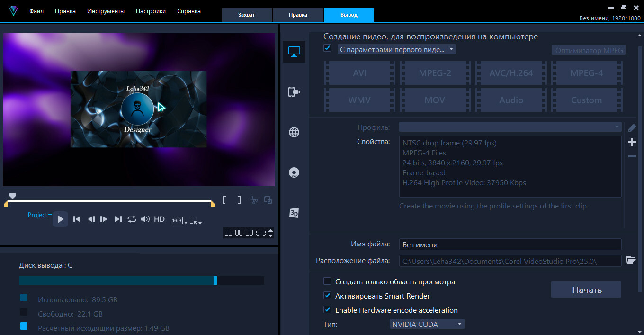Click the Начать button
The height and width of the screenshot is (335, 644).
pyautogui.click(x=586, y=290)
